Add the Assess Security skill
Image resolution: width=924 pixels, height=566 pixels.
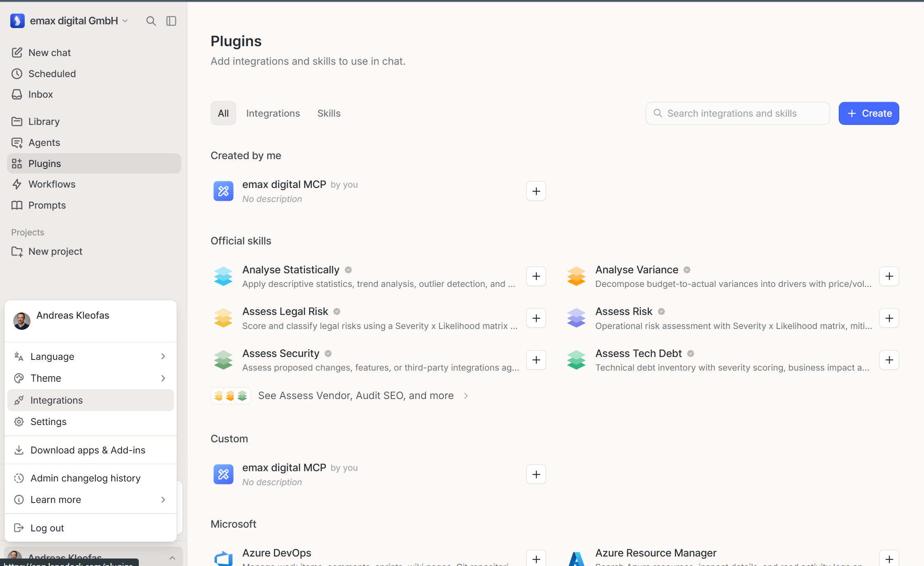(x=536, y=360)
